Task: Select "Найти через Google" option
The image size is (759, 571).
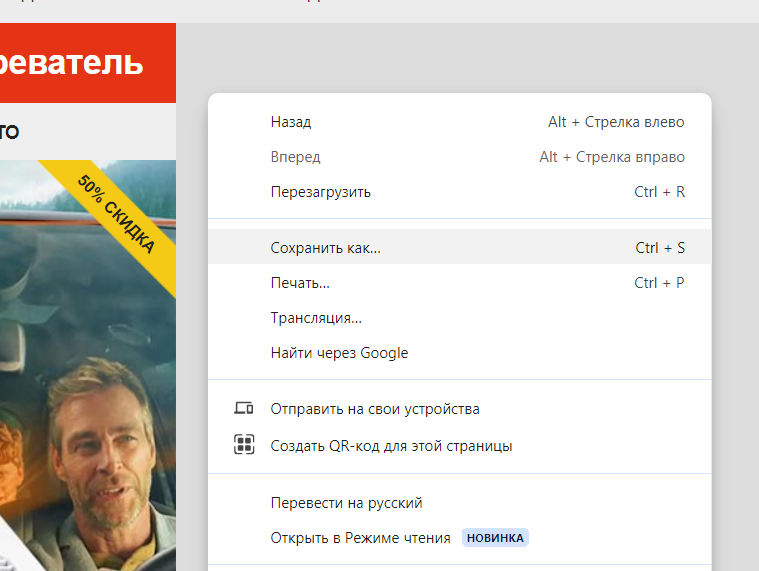Action: [459, 353]
